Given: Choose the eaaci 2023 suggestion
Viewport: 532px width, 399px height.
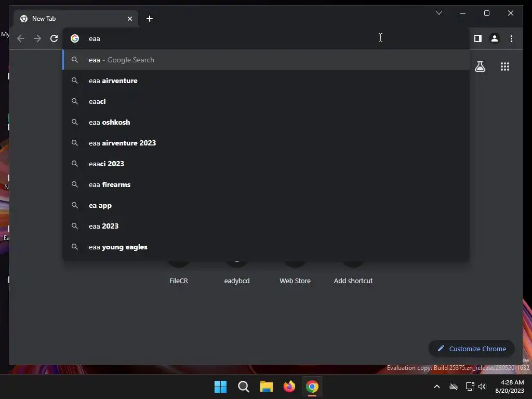Looking at the screenshot, I should [x=266, y=164].
